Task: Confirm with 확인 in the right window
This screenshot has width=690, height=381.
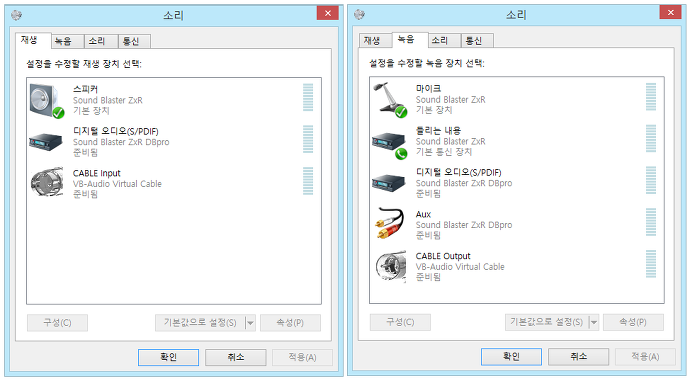Action: click(511, 356)
